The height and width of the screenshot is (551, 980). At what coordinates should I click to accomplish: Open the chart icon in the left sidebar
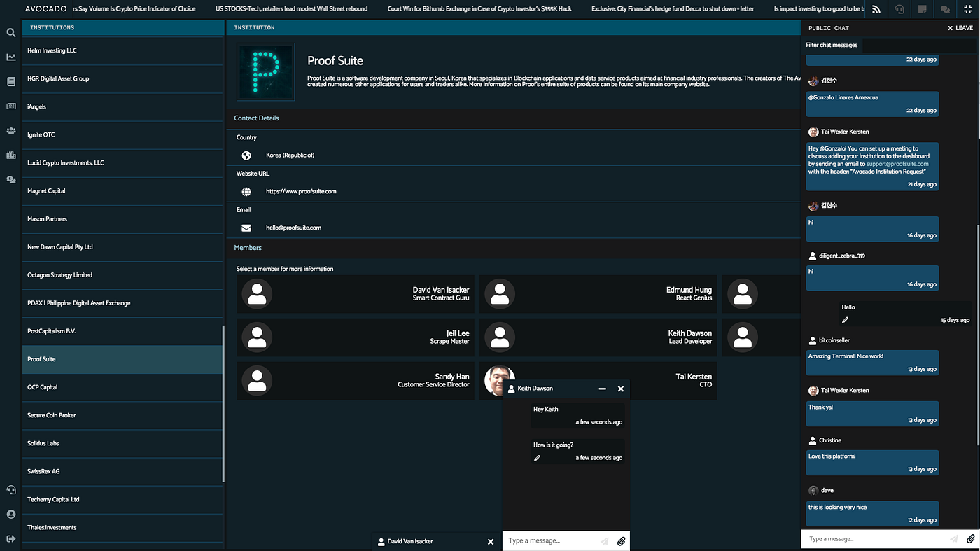[x=11, y=57]
